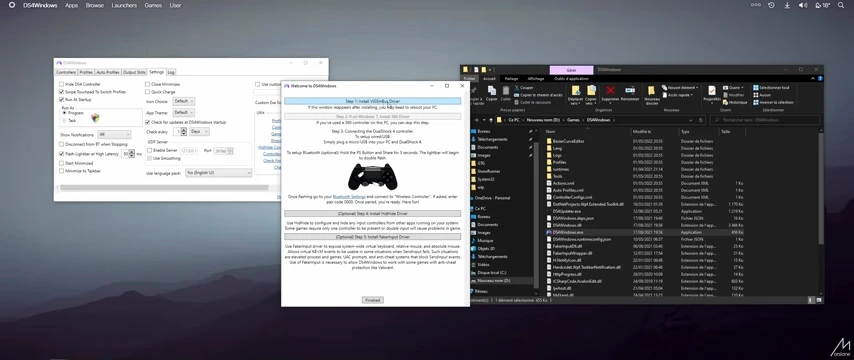Click the volume speaker icon in top bar
The width and height of the screenshot is (854, 360).
(803, 5)
